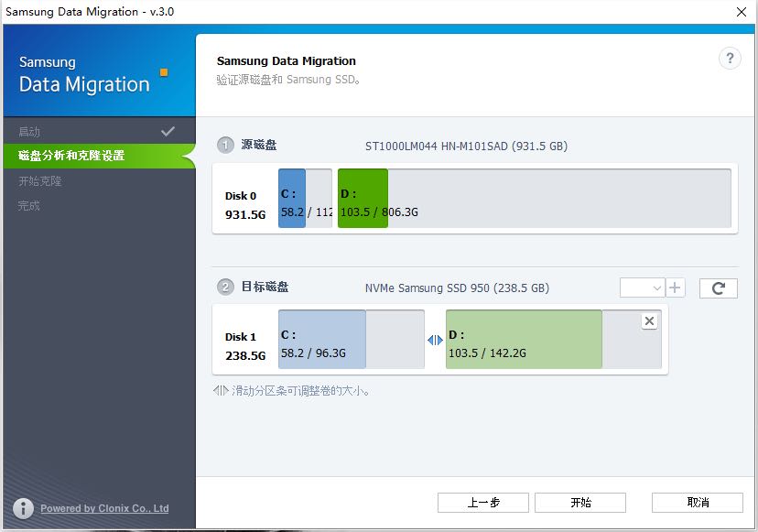Select the 完成 sidebar step
The height and width of the screenshot is (532, 758).
tap(29, 206)
